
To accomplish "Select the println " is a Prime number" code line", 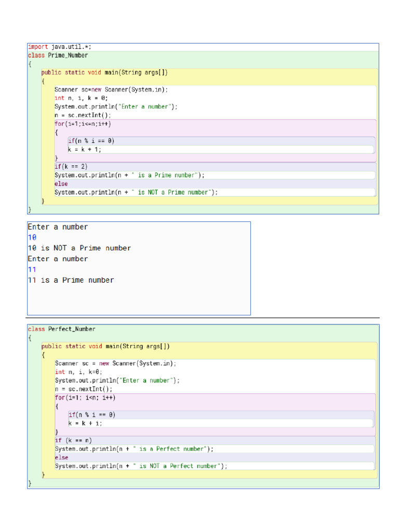I will pos(129,175).
